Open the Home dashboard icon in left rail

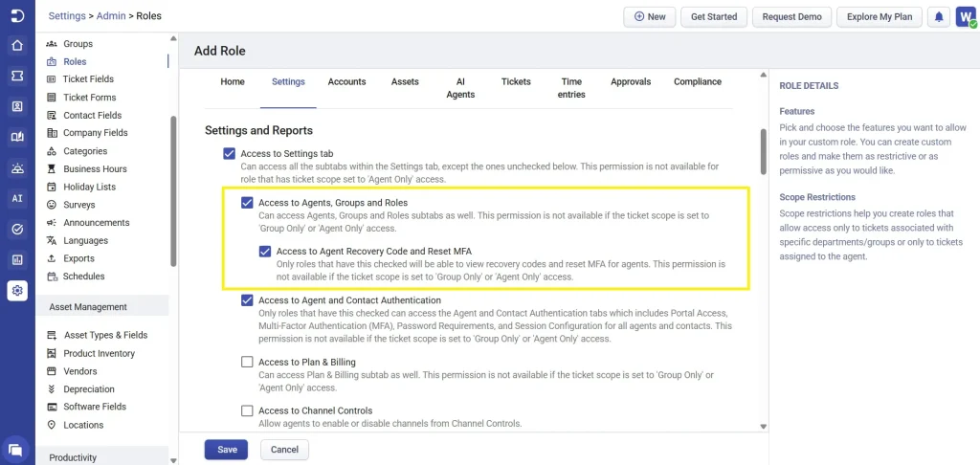click(x=17, y=45)
